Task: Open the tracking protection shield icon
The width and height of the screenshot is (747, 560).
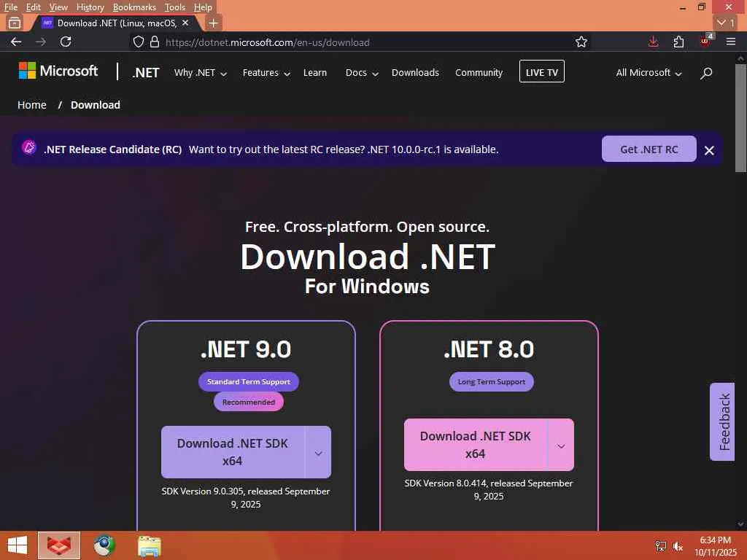Action: [138, 42]
